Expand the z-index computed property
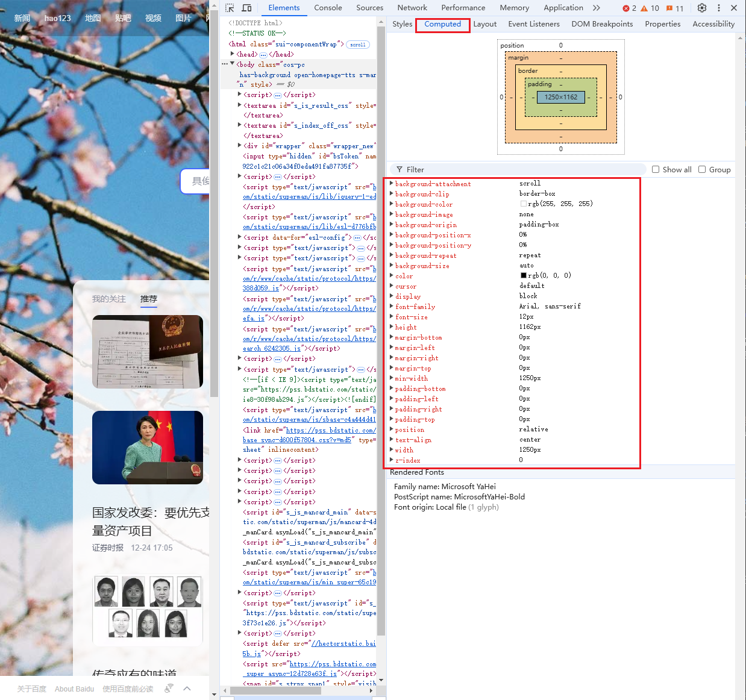This screenshot has height=700, width=746. tap(392, 460)
